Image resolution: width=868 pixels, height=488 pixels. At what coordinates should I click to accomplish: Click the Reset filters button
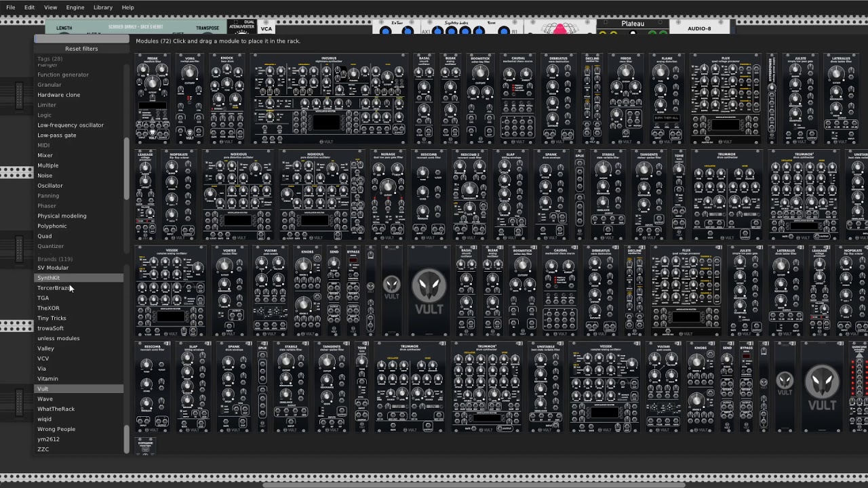coord(81,49)
